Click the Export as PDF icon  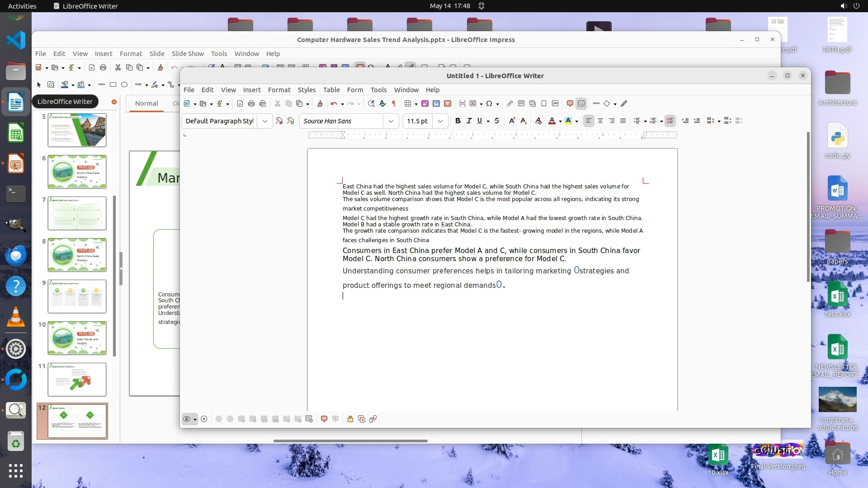point(240,103)
